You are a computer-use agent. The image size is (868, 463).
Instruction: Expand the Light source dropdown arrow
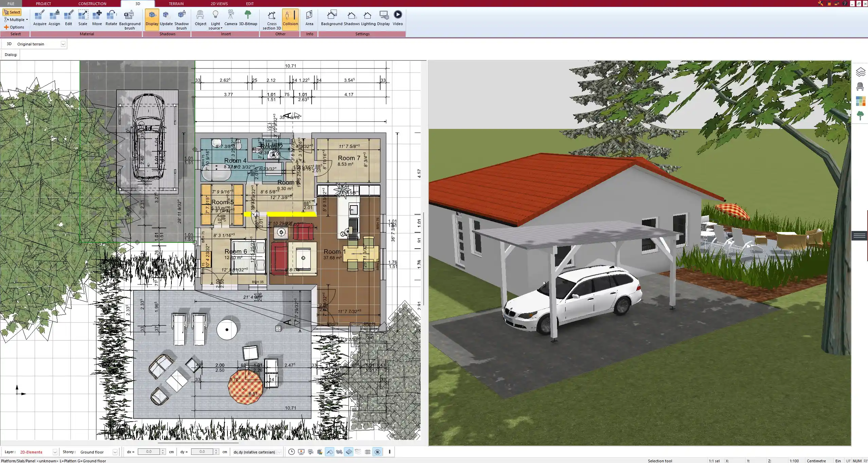(221, 28)
